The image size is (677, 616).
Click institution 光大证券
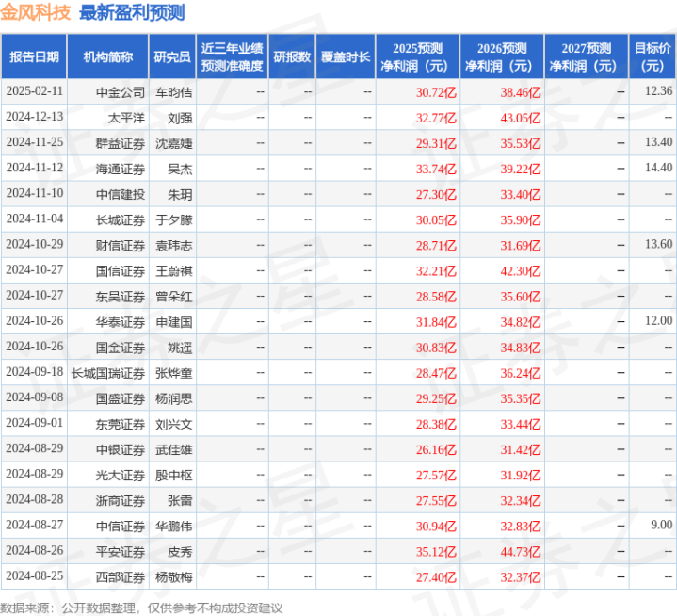coord(121,475)
